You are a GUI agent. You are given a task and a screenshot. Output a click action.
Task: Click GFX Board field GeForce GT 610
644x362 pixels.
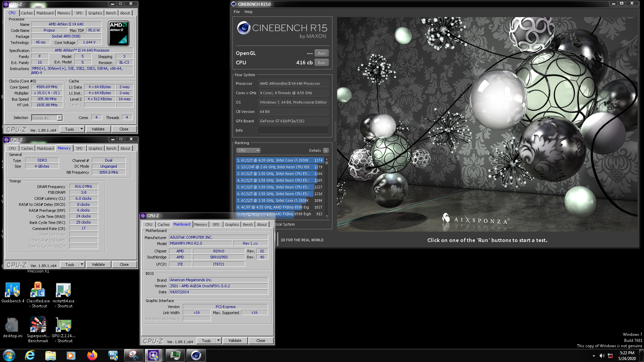pos(293,121)
